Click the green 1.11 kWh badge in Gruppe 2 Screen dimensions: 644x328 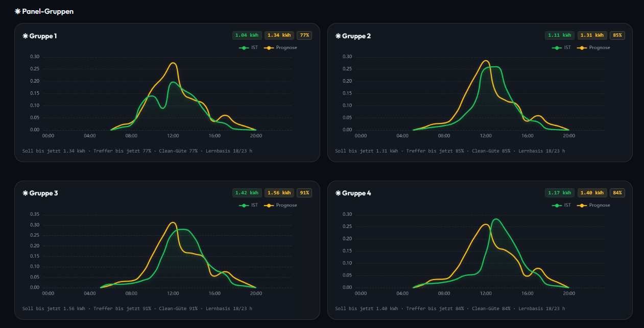coord(560,35)
